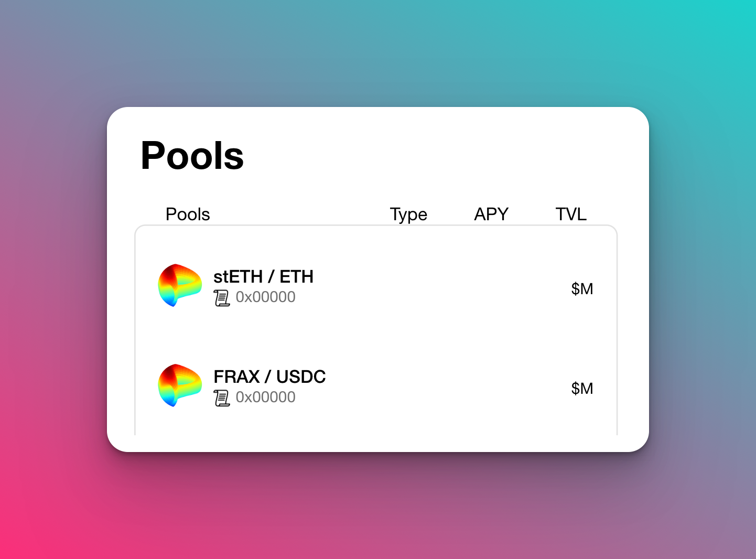
Task: Click the contract scroll icon under FRAX / USDC
Action: 222,398
